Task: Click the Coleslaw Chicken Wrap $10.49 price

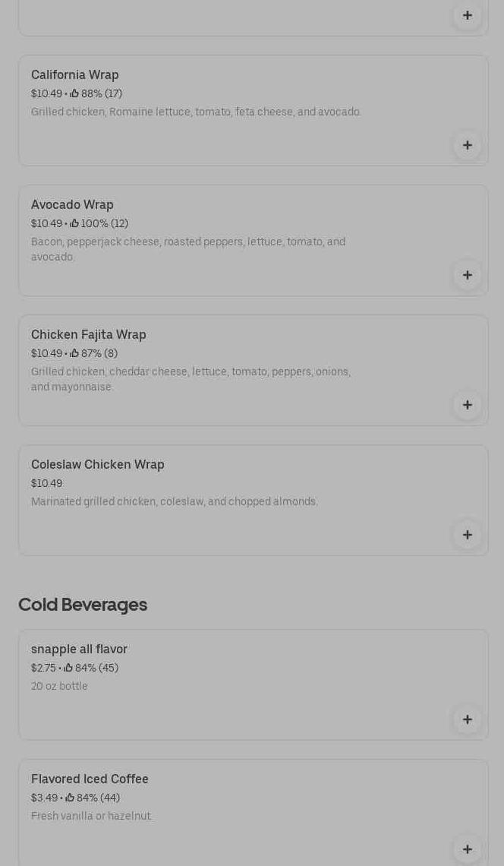Action: [47, 483]
